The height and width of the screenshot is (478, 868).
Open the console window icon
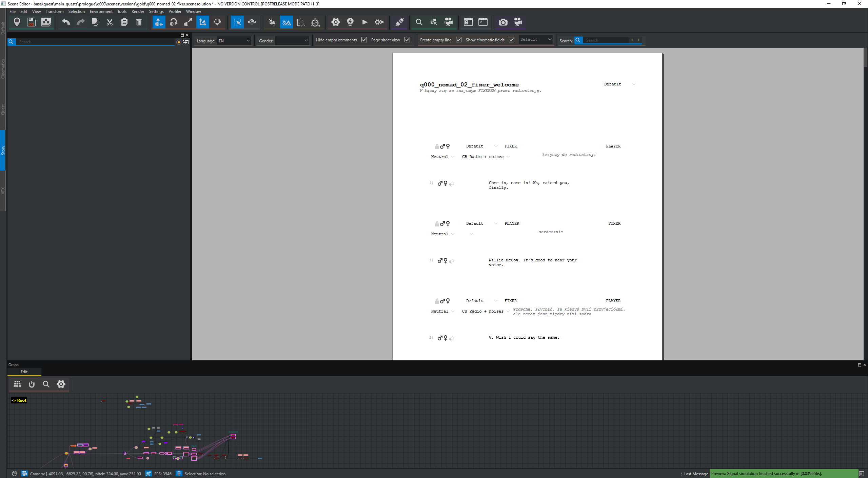(x=483, y=22)
